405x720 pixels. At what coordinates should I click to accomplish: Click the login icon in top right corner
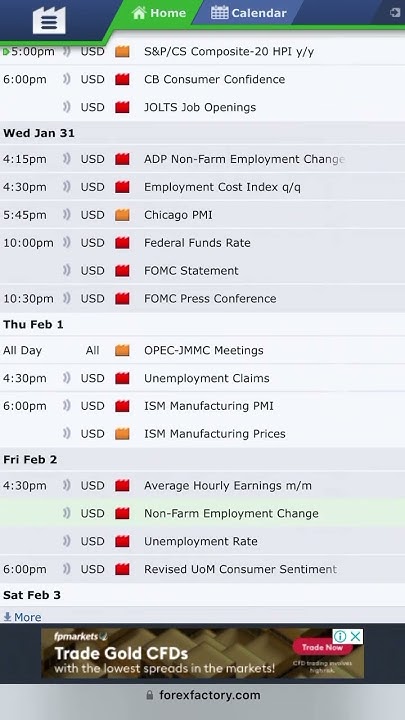(394, 13)
